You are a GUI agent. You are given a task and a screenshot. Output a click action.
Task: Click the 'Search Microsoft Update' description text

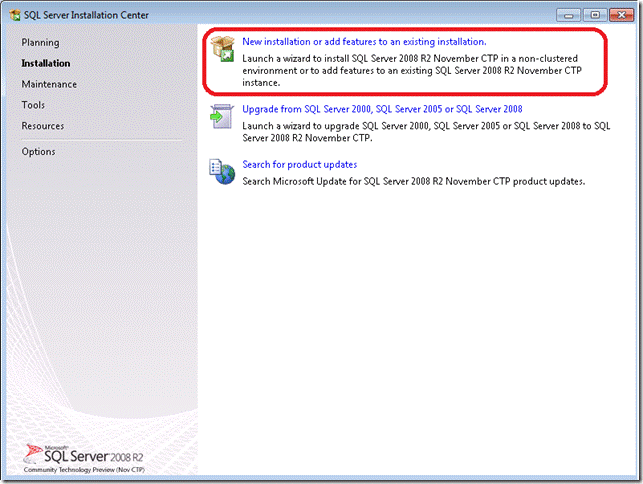[413, 181]
